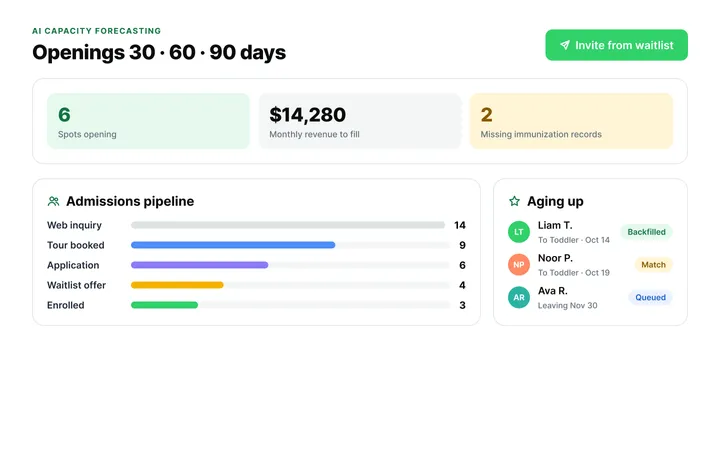Click the count 3 for Enrolled
The image size is (720, 450).
(x=462, y=305)
